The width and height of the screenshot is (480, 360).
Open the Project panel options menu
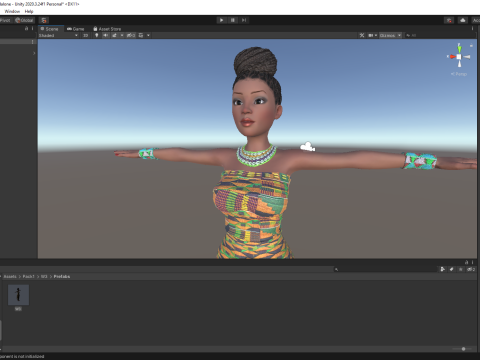click(472, 262)
